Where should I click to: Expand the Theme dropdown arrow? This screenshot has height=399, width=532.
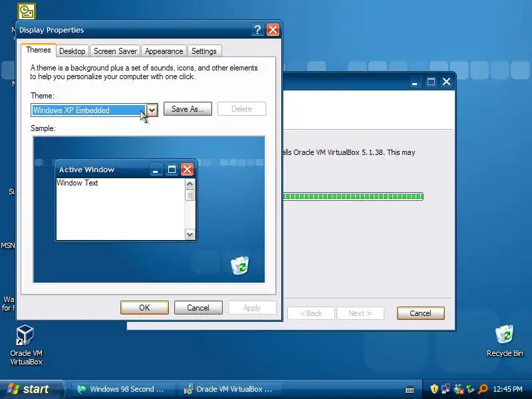[x=152, y=110]
